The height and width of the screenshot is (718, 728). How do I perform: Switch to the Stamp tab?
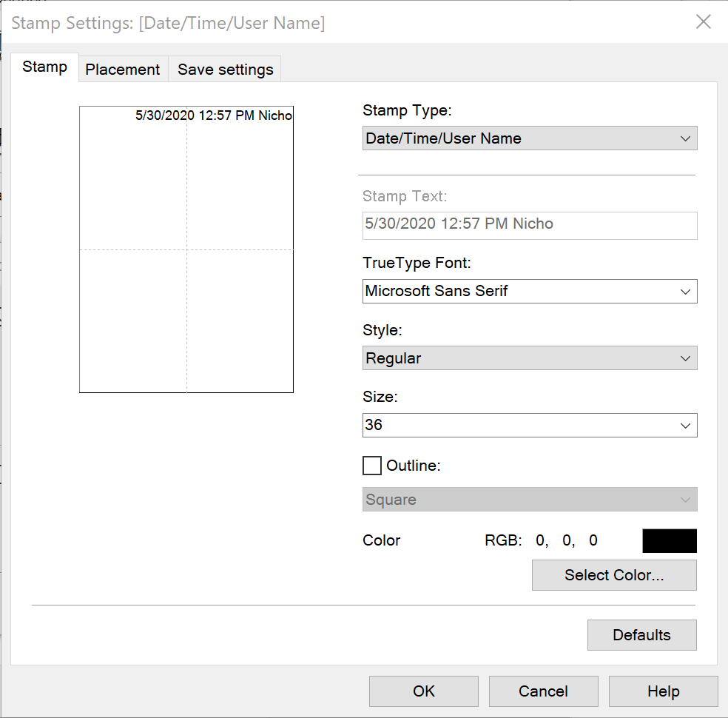[44, 67]
